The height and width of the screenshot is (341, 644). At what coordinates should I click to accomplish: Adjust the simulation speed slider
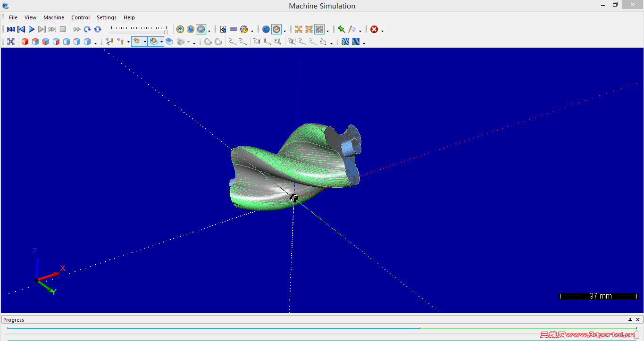point(138,29)
